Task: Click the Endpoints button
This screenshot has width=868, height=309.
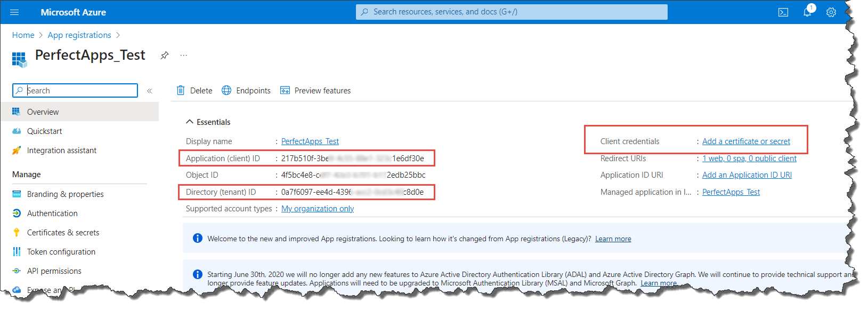Action: (246, 90)
